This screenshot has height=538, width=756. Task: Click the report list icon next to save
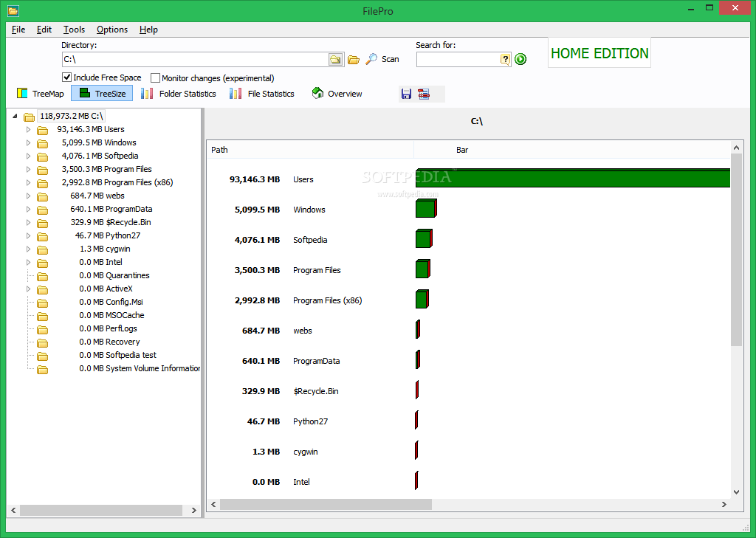424,94
